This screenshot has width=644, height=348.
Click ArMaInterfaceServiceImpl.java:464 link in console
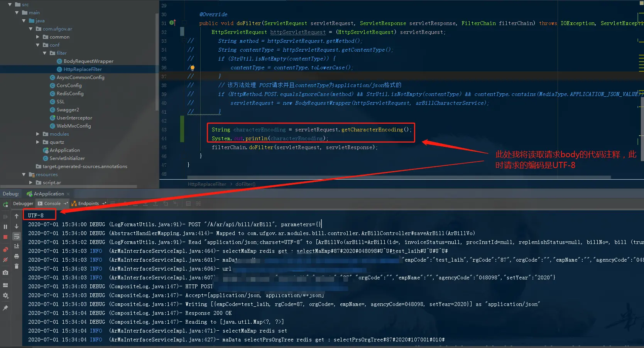(x=162, y=251)
